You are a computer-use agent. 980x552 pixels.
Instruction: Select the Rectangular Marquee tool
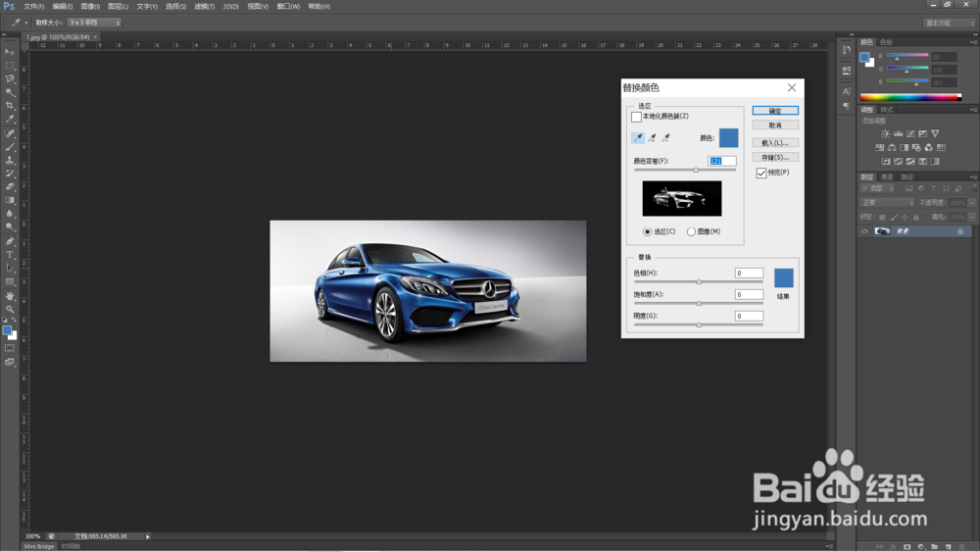coord(10,66)
